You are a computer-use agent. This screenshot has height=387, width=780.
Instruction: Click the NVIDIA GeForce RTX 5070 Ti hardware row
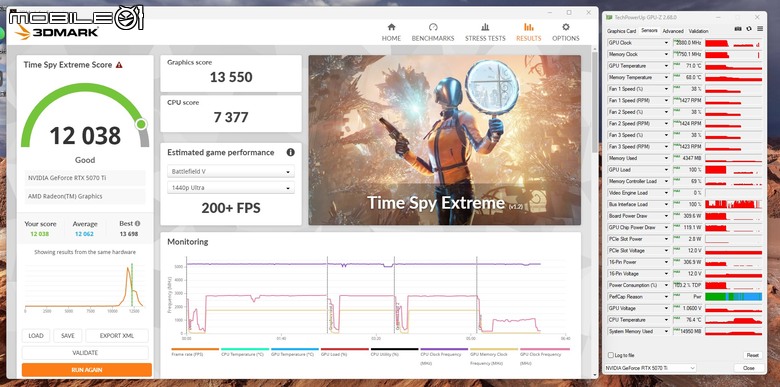(x=85, y=178)
